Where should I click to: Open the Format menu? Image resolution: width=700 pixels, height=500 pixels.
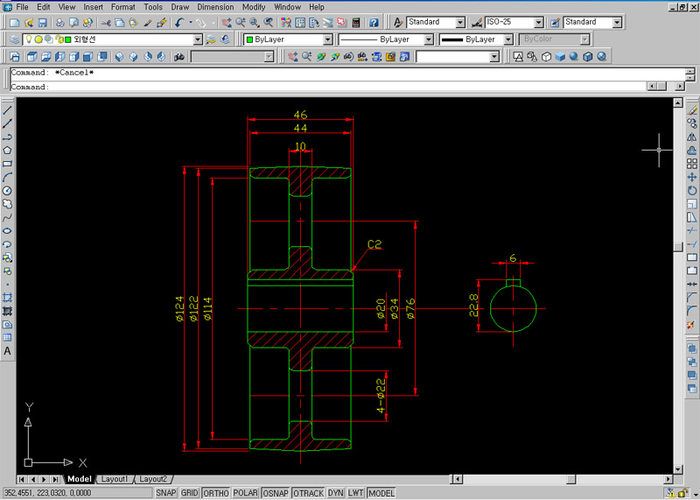tap(123, 7)
